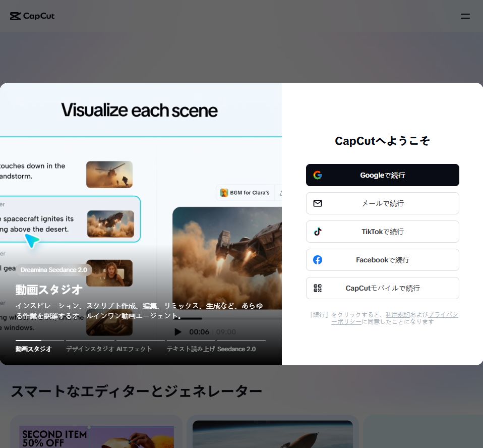The height and width of the screenshot is (448, 483).
Task: Click the CapCutへようこそ heading
Action: [382, 141]
